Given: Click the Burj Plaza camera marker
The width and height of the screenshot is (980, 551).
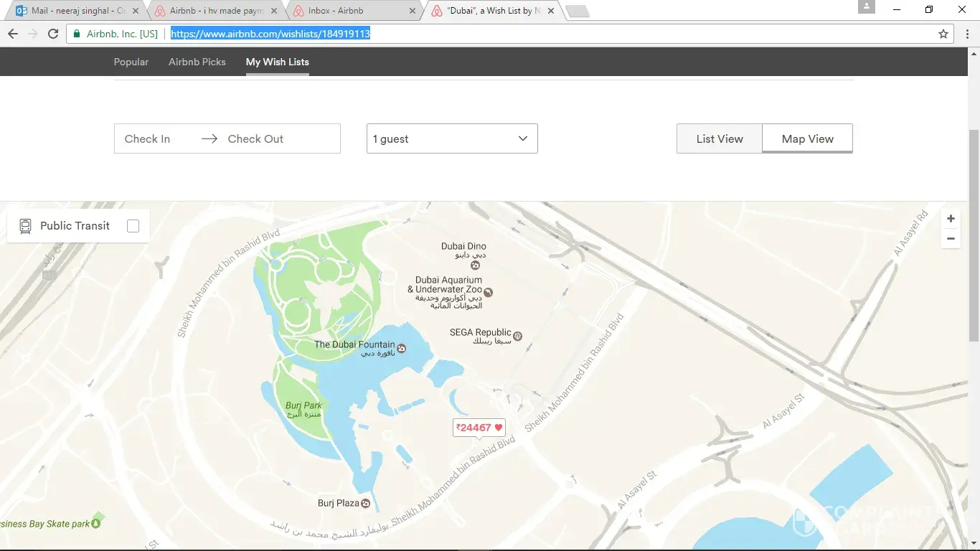Looking at the screenshot, I should coord(366,504).
